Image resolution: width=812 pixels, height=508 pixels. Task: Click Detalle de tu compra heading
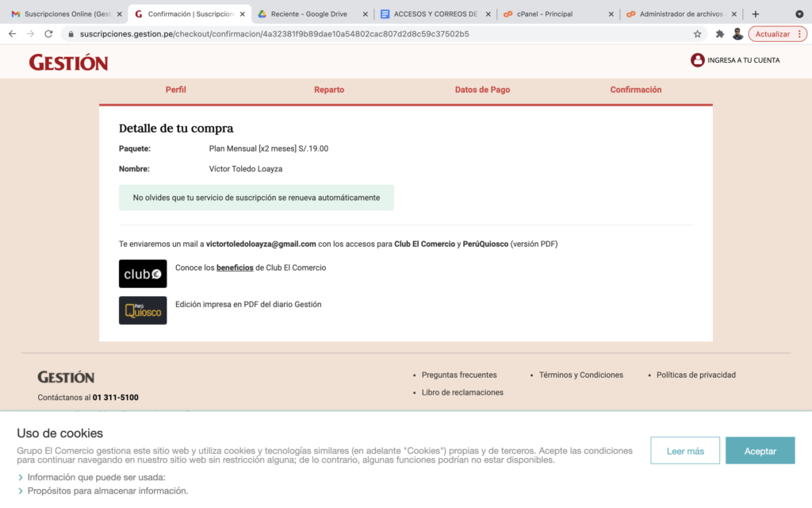pyautogui.click(x=176, y=128)
